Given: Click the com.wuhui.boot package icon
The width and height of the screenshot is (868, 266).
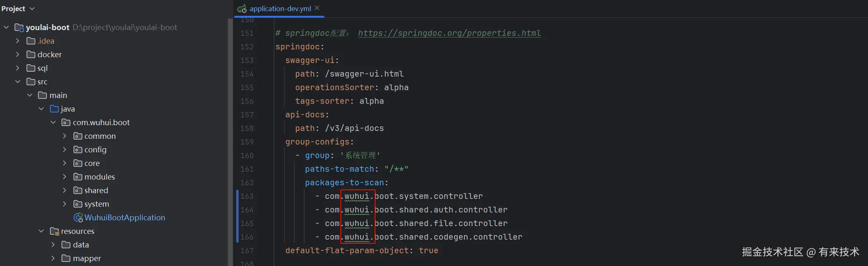Looking at the screenshot, I should pos(66,122).
